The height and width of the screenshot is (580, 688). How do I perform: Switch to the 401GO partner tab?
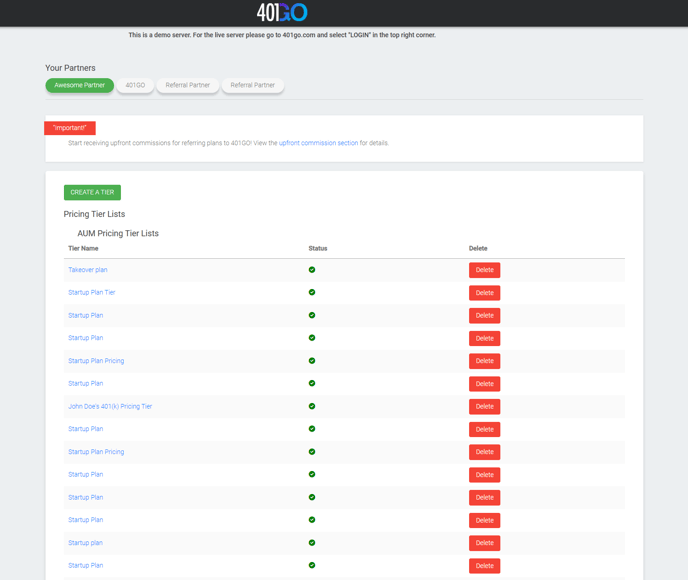click(x=135, y=86)
